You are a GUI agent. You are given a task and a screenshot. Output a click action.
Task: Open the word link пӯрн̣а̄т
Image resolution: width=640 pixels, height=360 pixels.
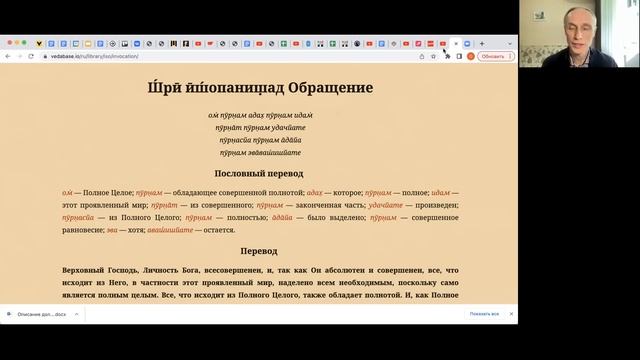(164, 205)
